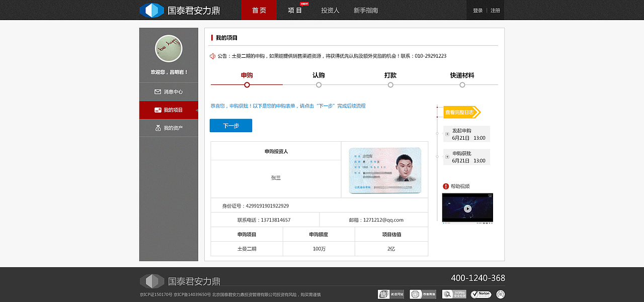Click the 100万 amount cell
This screenshot has width=644, height=302.
[319, 249]
